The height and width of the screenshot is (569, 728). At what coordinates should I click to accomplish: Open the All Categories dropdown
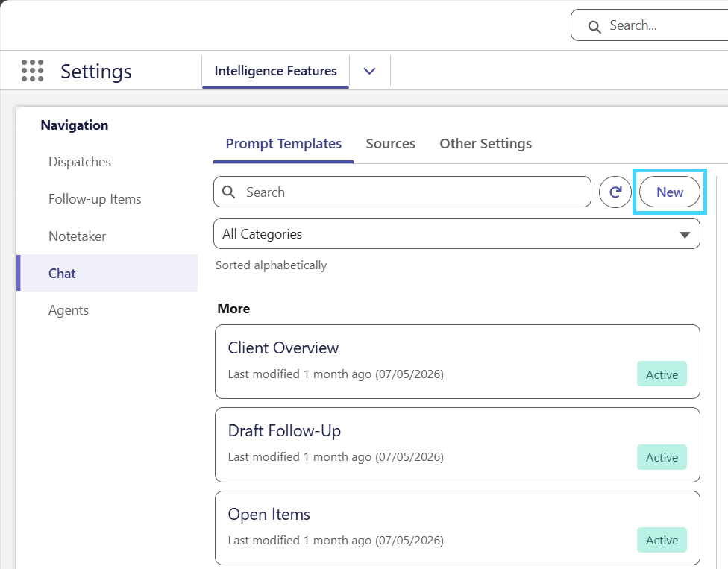(x=456, y=234)
